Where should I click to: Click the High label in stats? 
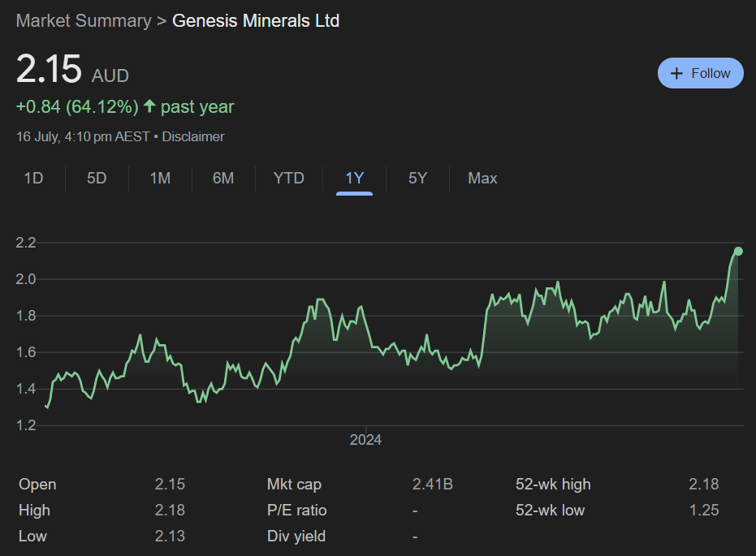click(34, 511)
